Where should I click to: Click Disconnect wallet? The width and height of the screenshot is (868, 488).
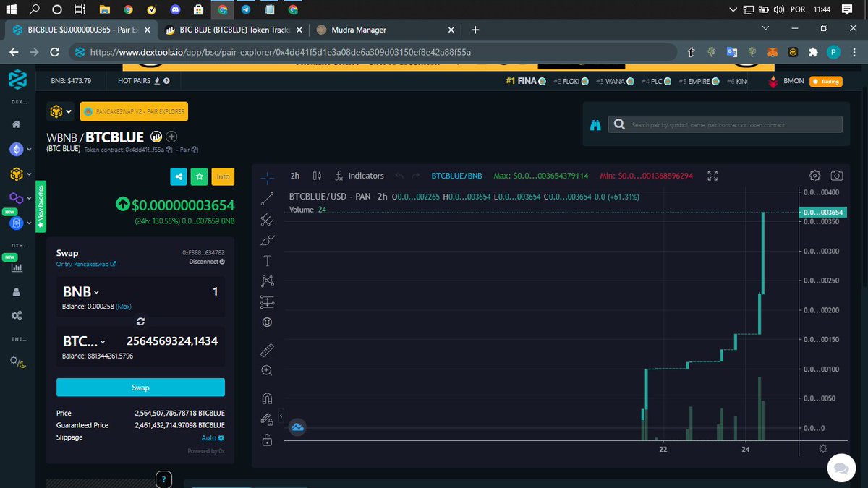pyautogui.click(x=205, y=262)
